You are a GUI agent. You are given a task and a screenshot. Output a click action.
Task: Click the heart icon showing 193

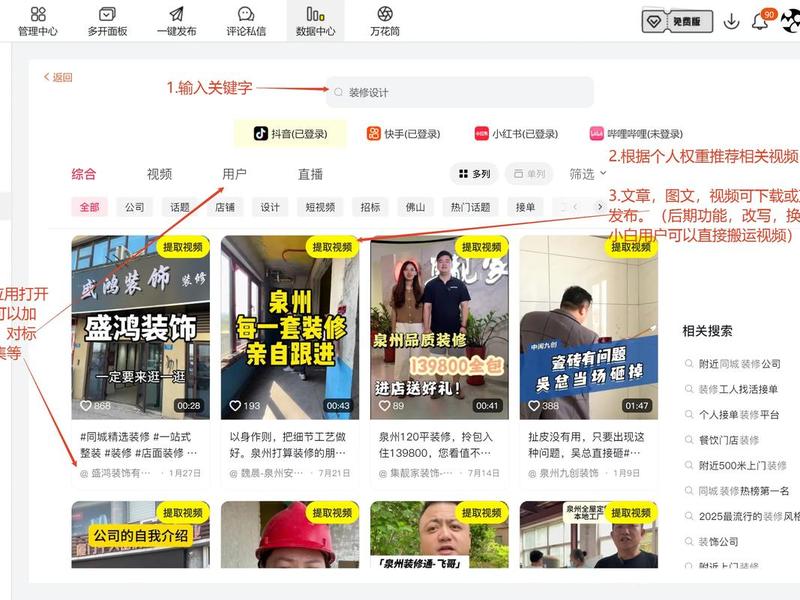click(235, 406)
